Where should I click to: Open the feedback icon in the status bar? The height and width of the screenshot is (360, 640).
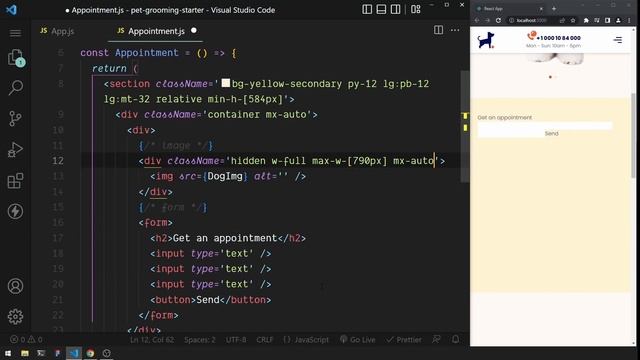click(x=436, y=340)
